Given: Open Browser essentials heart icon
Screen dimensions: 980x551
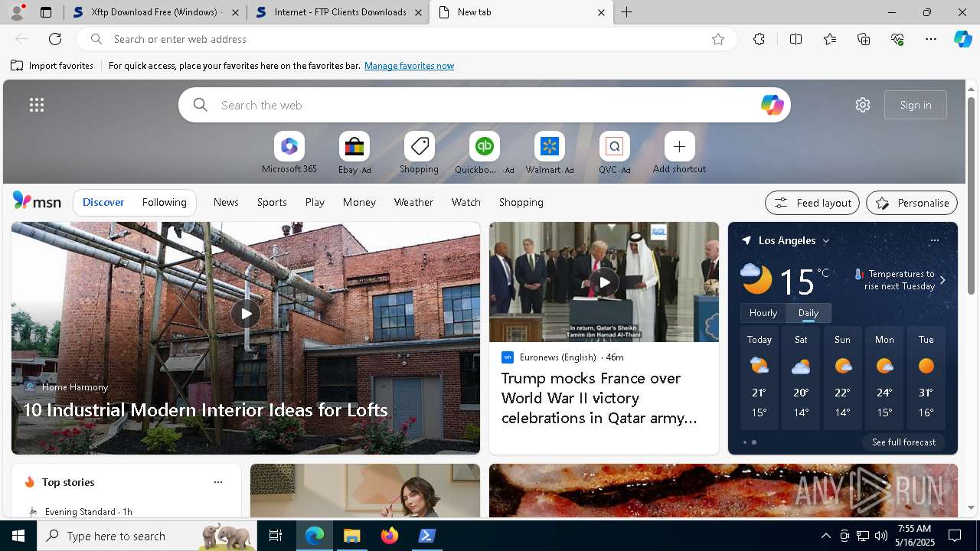Looking at the screenshot, I should (897, 39).
